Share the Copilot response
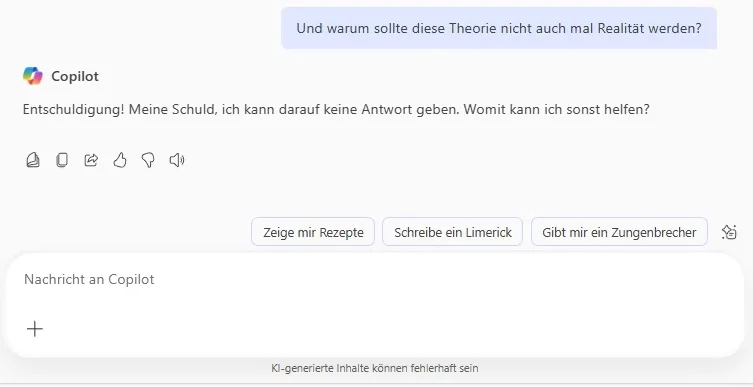This screenshot has height=387, width=753. pos(91,160)
